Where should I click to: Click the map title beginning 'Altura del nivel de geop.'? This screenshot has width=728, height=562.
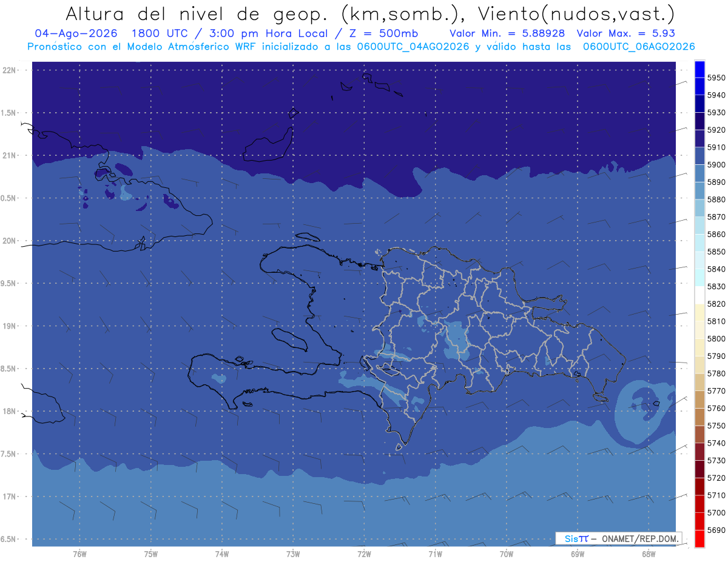point(370,13)
